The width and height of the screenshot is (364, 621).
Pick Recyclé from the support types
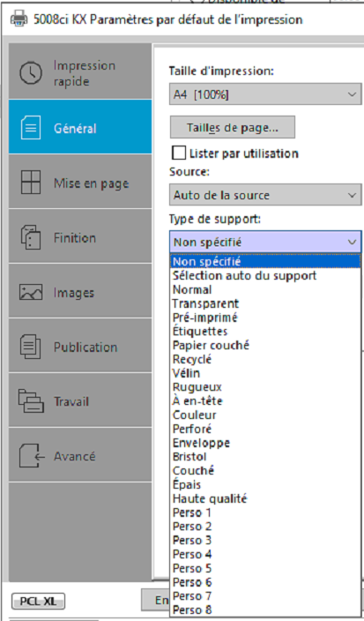(192, 359)
